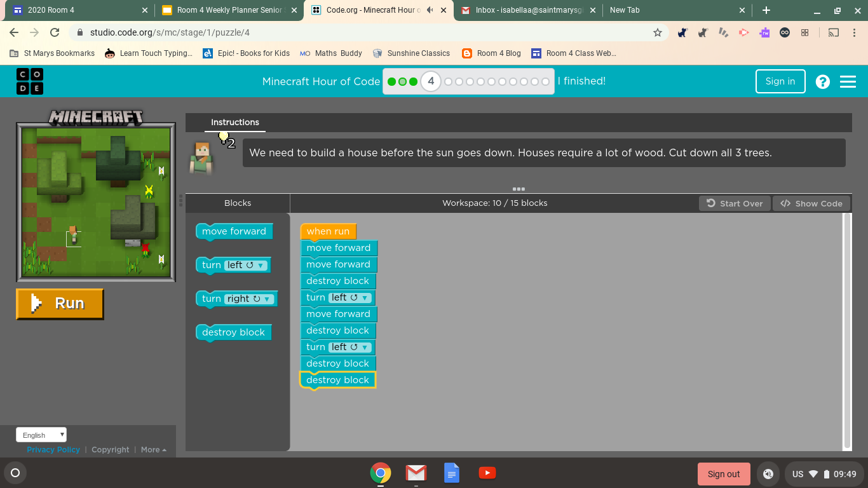Select the move forward toolbox block
The image size is (868, 488).
[x=234, y=231]
